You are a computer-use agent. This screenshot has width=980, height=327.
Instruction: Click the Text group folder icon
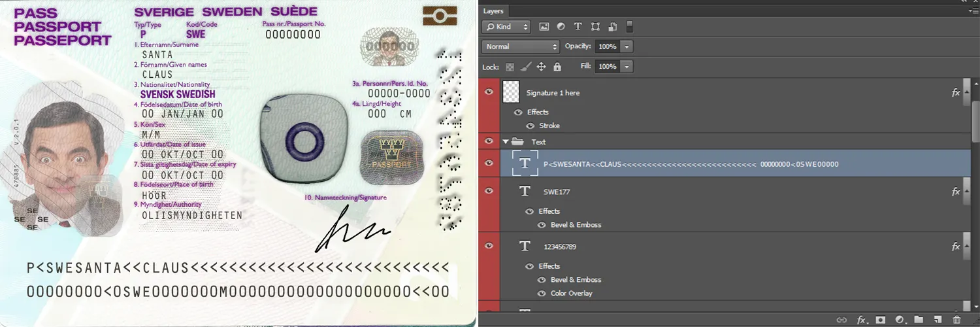pyautogui.click(x=517, y=141)
